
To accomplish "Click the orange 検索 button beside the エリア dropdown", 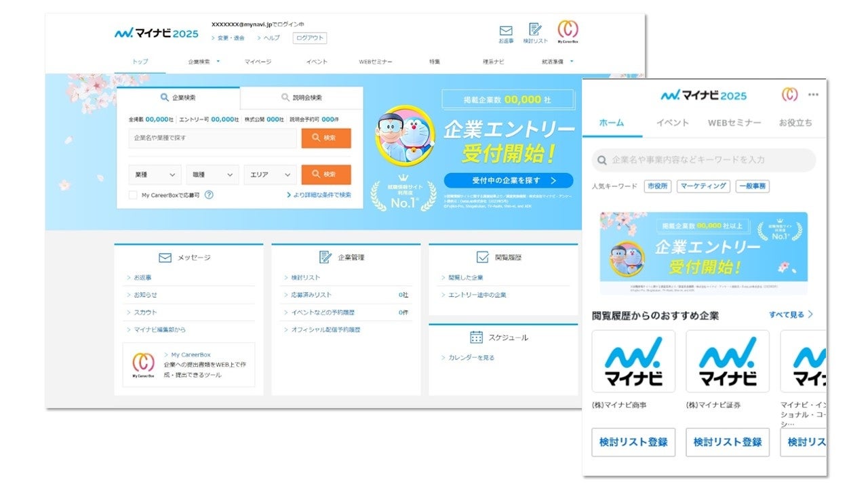I will (326, 175).
